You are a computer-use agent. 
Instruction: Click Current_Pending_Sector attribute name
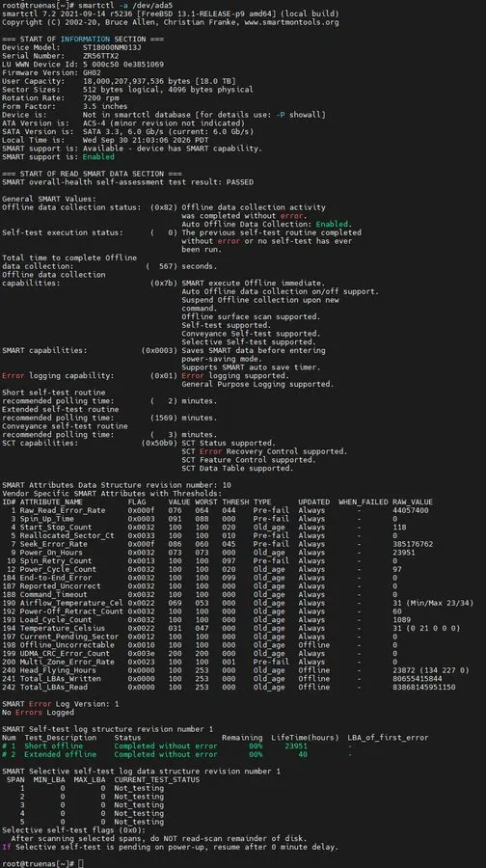pyautogui.click(x=69, y=637)
